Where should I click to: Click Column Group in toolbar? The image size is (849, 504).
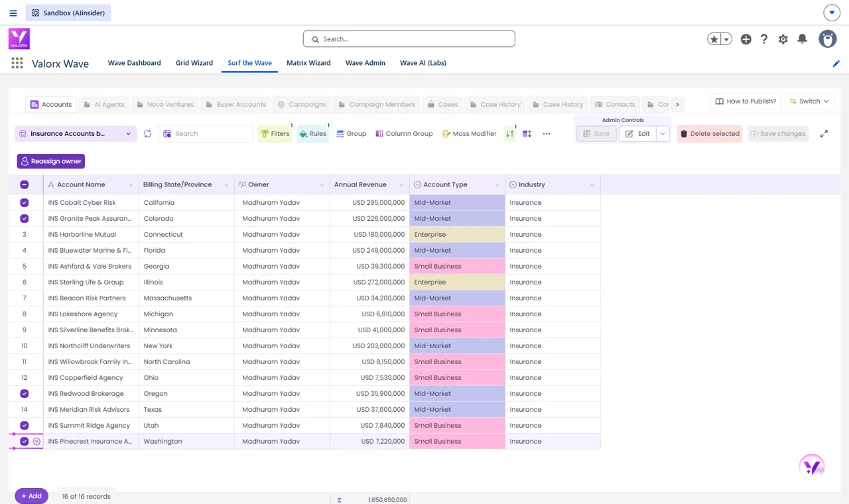click(x=404, y=133)
